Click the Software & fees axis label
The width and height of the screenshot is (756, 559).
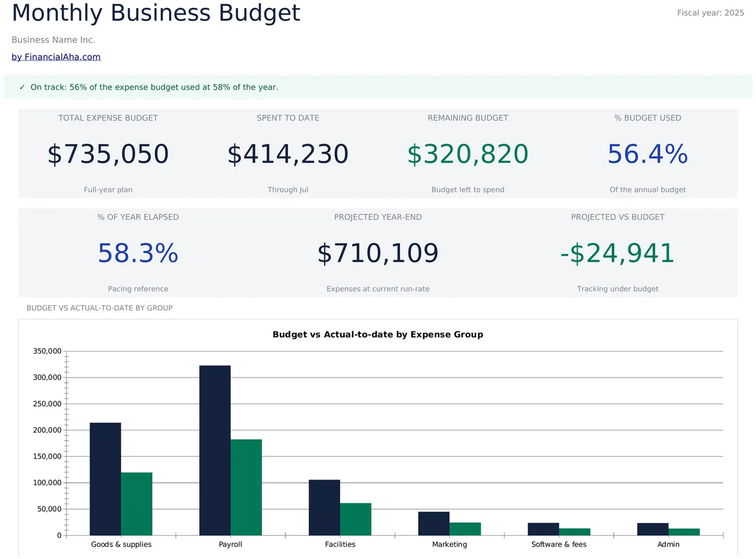[559, 545]
